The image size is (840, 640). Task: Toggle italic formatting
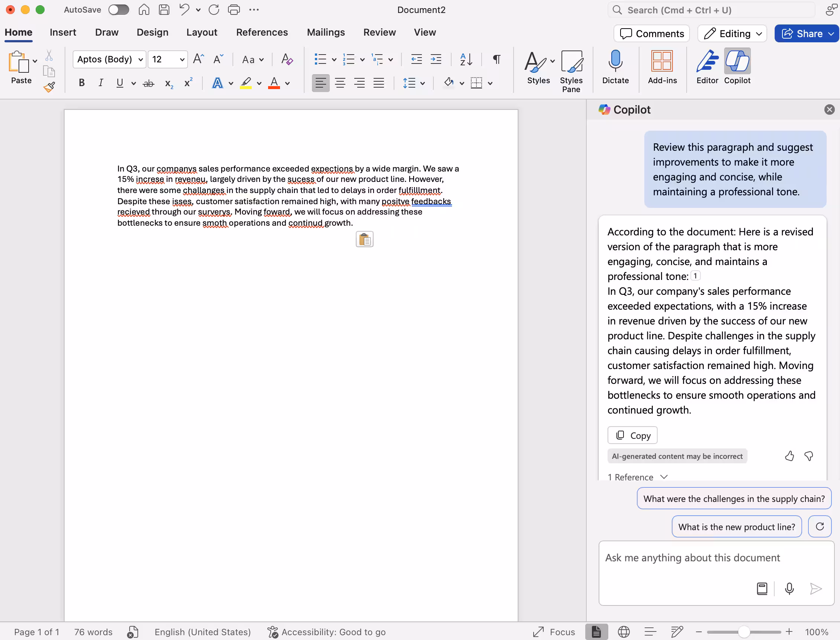tap(101, 83)
